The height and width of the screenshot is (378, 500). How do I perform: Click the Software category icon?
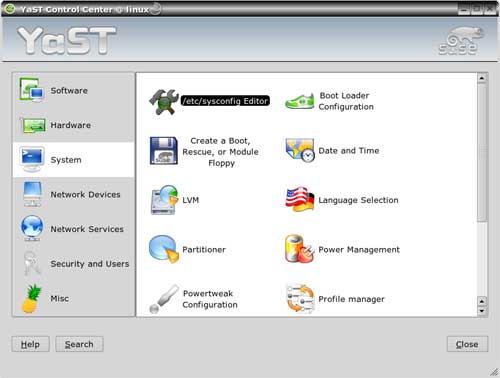pos(32,90)
